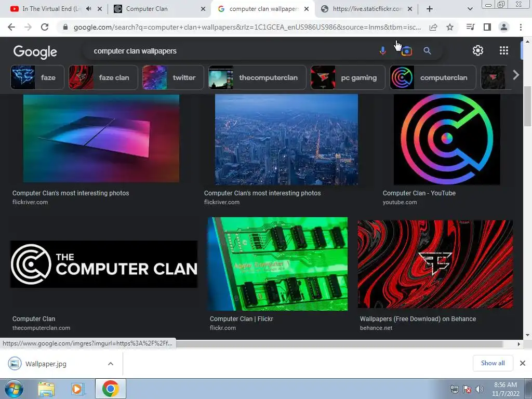Viewport: 532px width, 399px height.
Task: Click the vertical page scrollbar thumb
Action: [x=528, y=106]
